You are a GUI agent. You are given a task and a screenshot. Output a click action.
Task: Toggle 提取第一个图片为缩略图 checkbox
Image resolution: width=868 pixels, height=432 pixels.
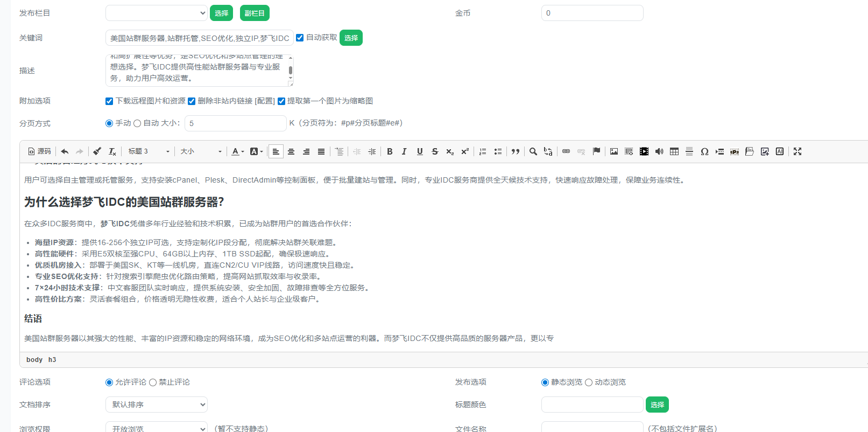(281, 101)
